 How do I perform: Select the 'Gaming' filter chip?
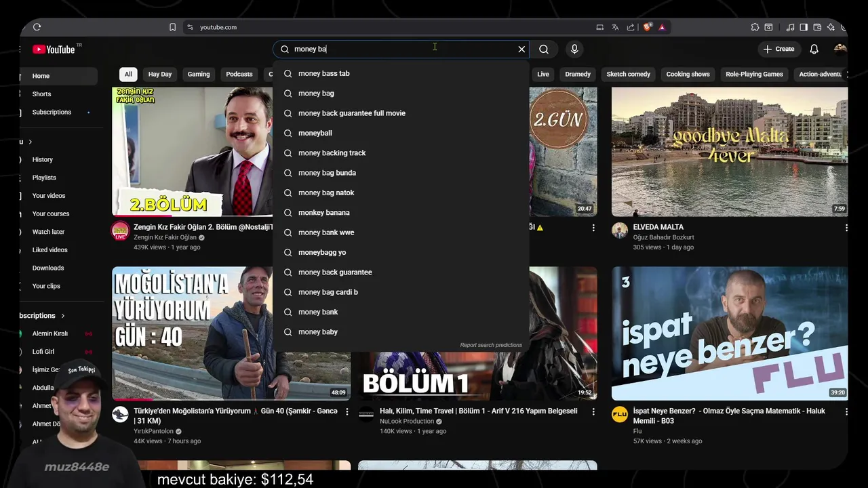[199, 74]
